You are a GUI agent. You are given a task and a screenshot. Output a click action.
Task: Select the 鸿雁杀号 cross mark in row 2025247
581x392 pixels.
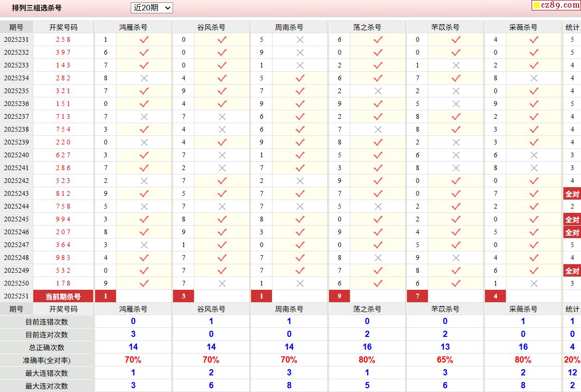click(144, 245)
